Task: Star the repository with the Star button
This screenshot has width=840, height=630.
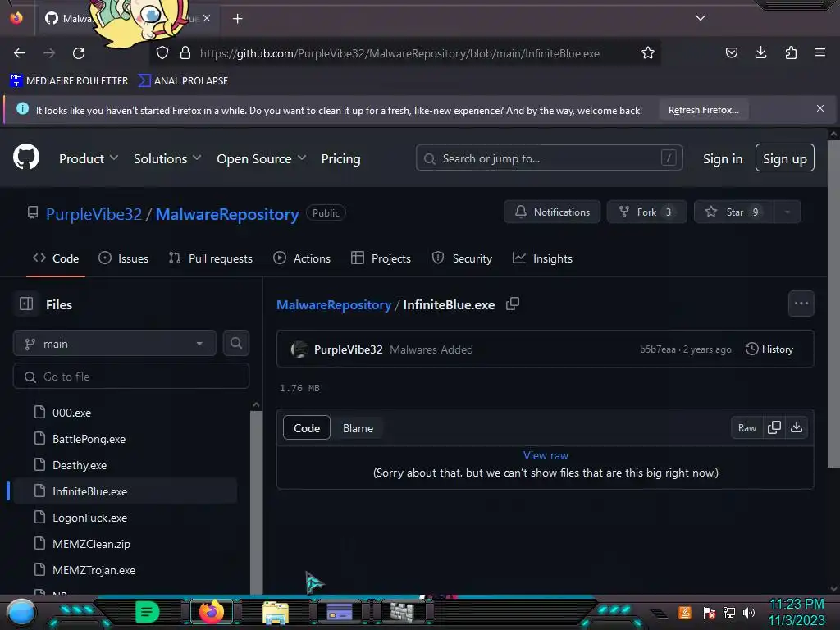Action: click(734, 212)
